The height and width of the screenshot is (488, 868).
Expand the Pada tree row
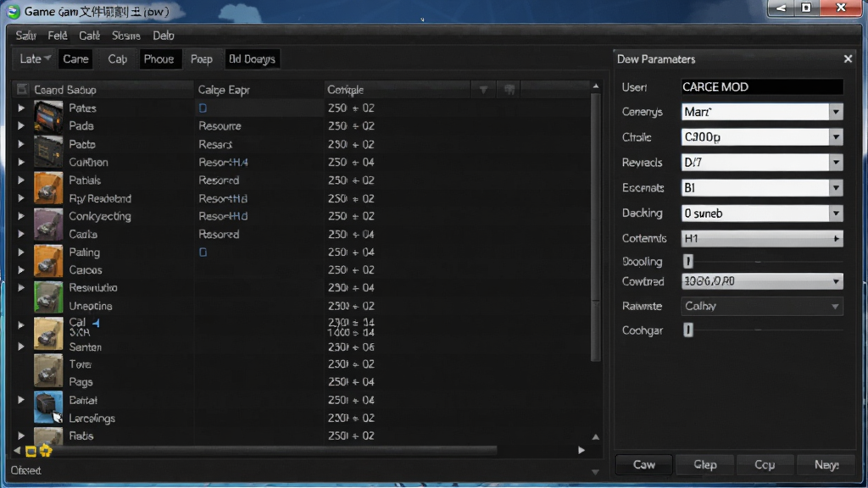[x=20, y=126]
